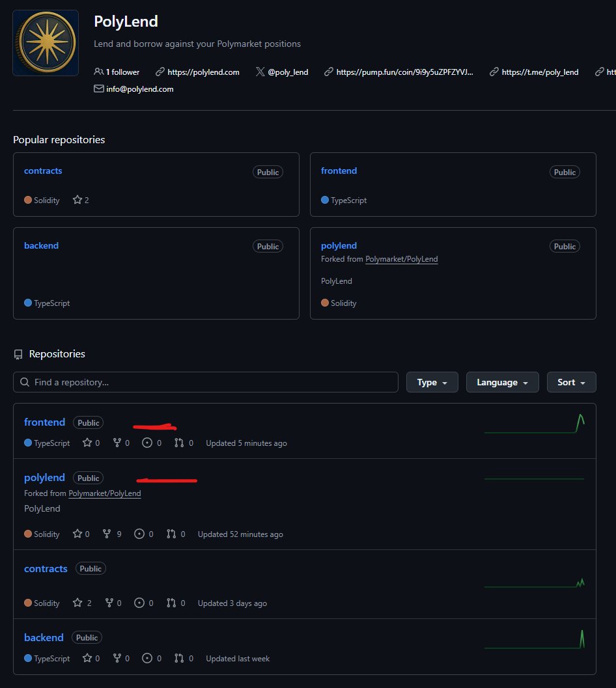Viewport: 616px width, 688px height.
Task: Click the PolyLend profile avatar
Action: [45, 42]
